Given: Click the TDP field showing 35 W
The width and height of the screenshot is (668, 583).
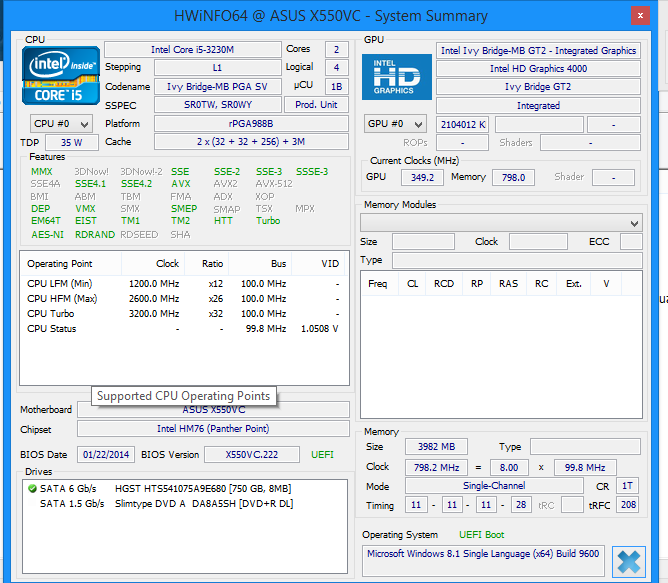Looking at the screenshot, I should pyautogui.click(x=72, y=142).
